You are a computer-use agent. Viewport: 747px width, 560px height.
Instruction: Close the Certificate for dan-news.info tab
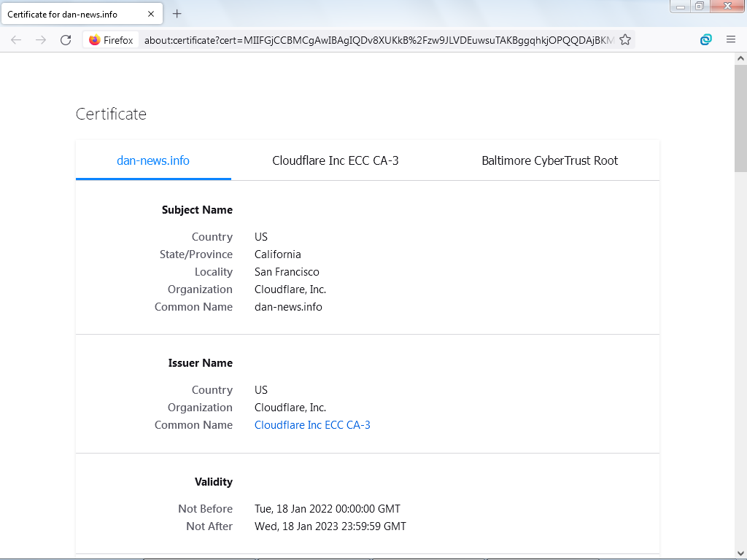tap(151, 14)
